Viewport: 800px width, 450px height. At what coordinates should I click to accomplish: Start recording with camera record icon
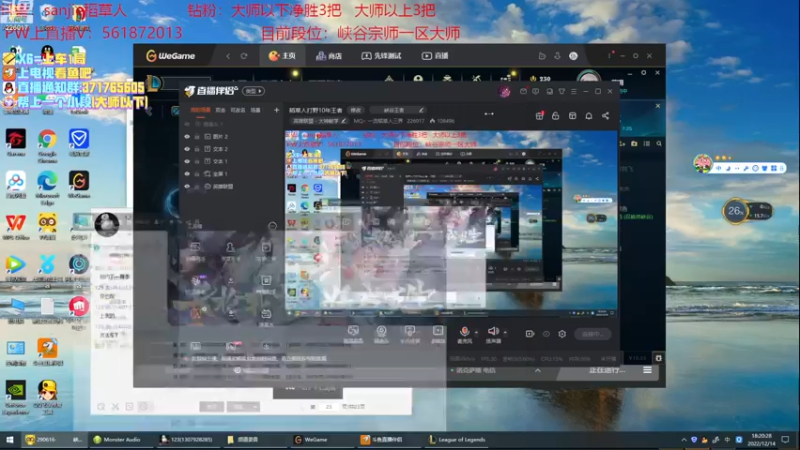pos(530,334)
